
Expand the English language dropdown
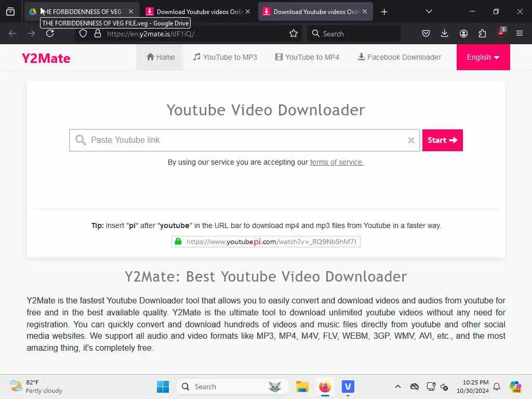(483, 57)
